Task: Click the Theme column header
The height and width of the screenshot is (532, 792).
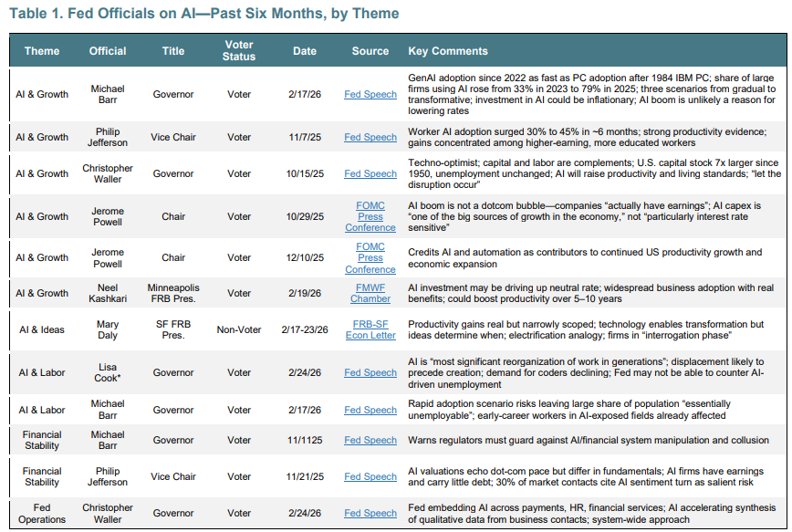Action: [42, 51]
